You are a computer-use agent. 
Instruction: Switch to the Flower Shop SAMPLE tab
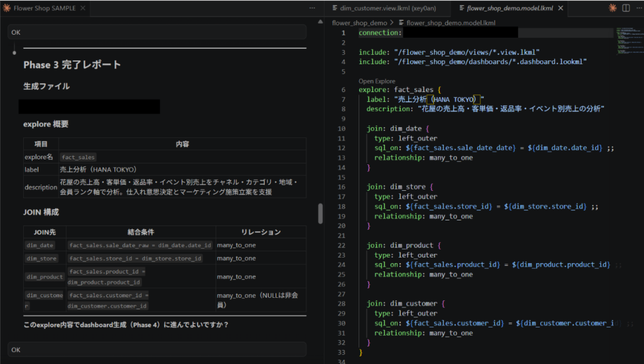[x=45, y=8]
